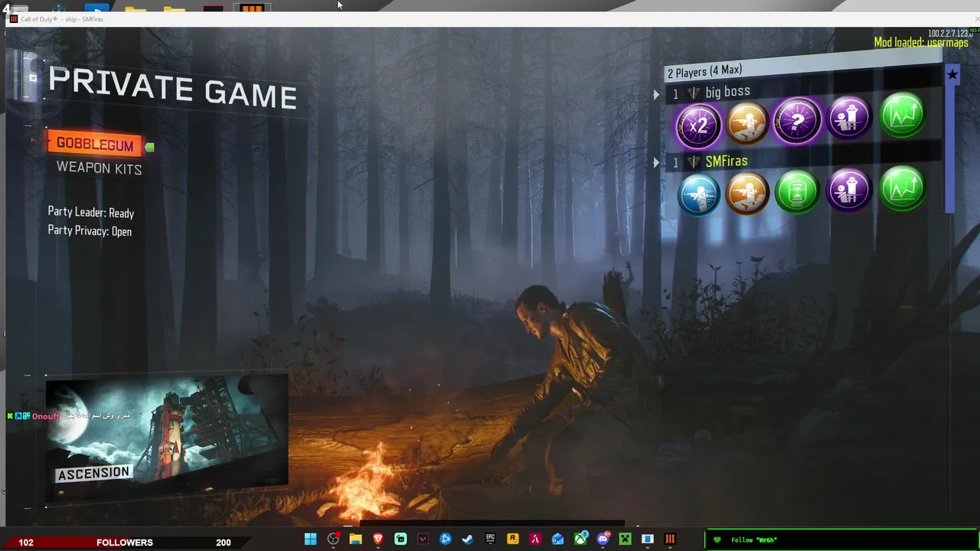Click big boss's green chart gobblegum
This screenshot has height=551, width=980.
pyautogui.click(x=902, y=115)
